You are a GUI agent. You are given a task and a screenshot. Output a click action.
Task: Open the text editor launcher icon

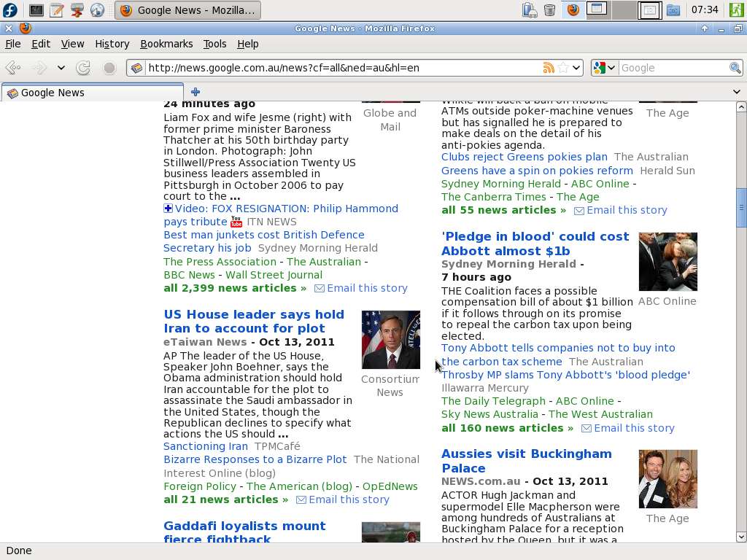click(57, 10)
